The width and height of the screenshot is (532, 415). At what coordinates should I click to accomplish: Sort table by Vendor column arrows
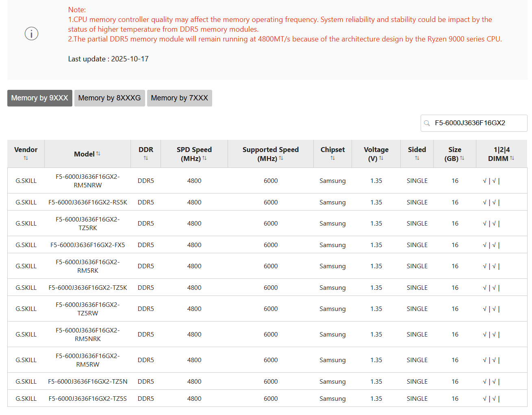tap(26, 158)
